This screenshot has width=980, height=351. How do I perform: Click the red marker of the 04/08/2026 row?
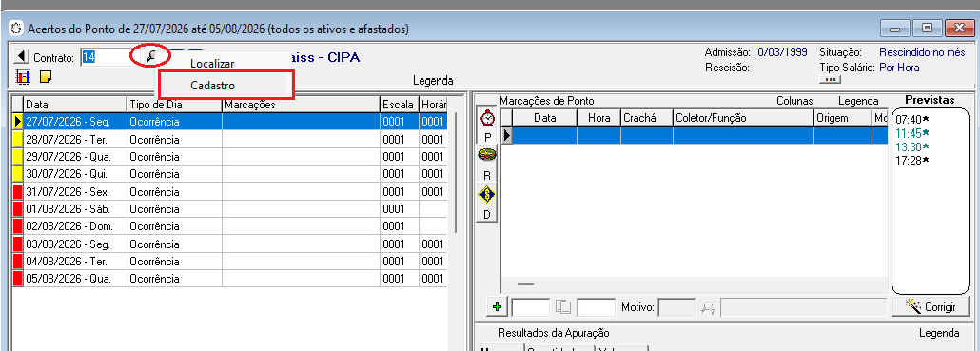coord(17,261)
